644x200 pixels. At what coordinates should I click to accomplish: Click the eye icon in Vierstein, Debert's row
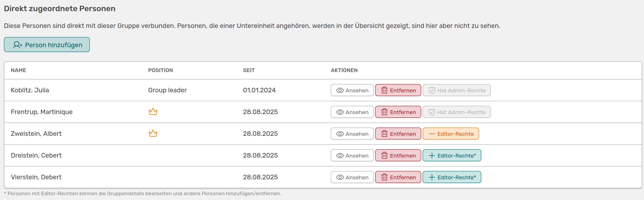click(340, 177)
